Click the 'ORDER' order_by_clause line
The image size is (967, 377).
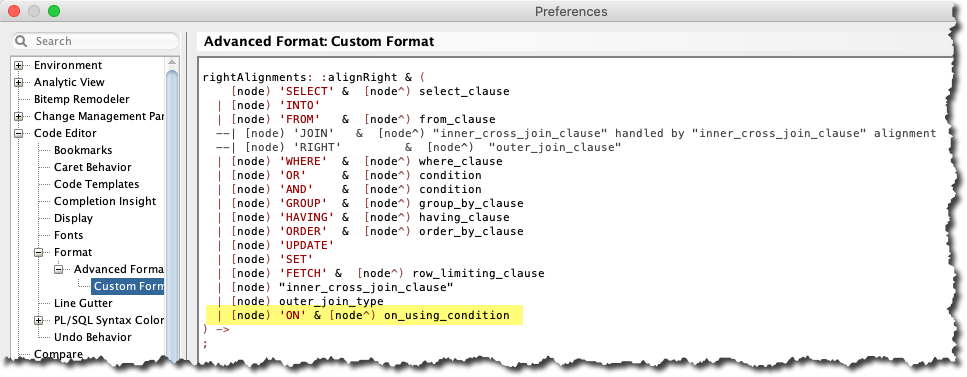point(370,232)
